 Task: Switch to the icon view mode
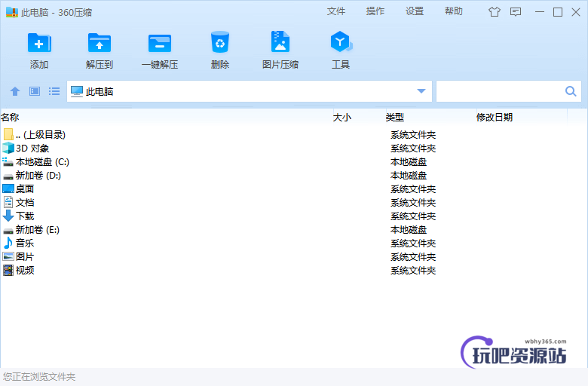pos(35,91)
